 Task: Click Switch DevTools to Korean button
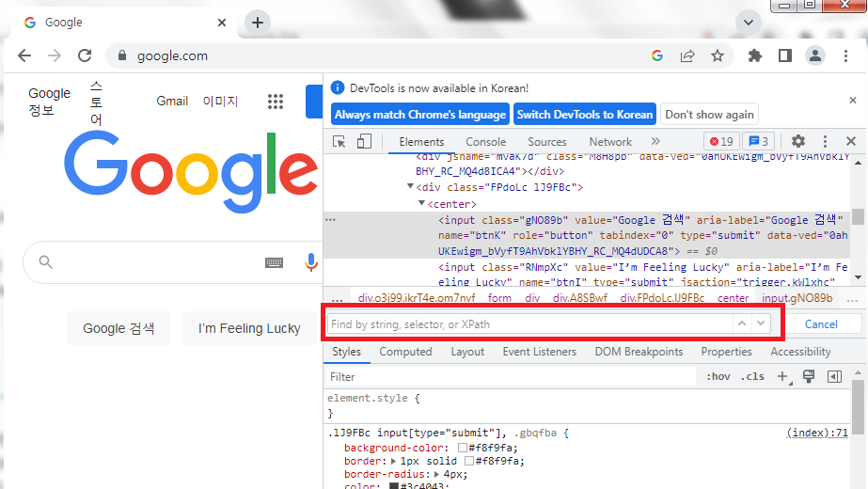click(585, 115)
